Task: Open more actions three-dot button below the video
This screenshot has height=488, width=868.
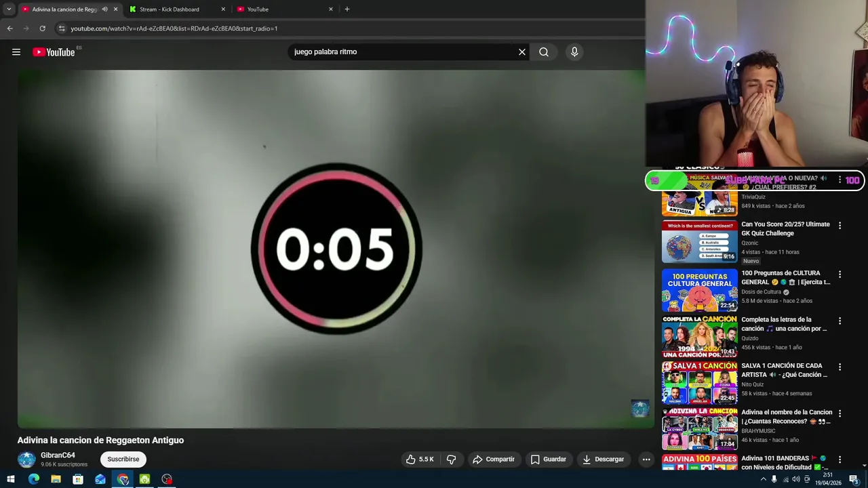Action: [x=646, y=460]
